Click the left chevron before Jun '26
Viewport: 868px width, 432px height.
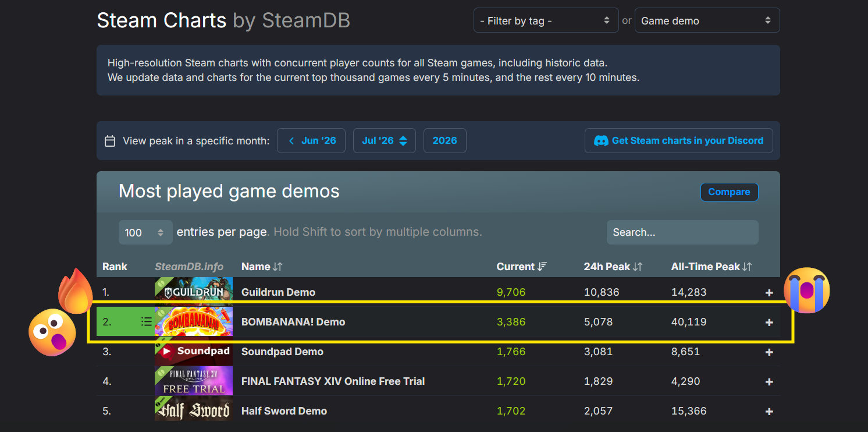(291, 140)
